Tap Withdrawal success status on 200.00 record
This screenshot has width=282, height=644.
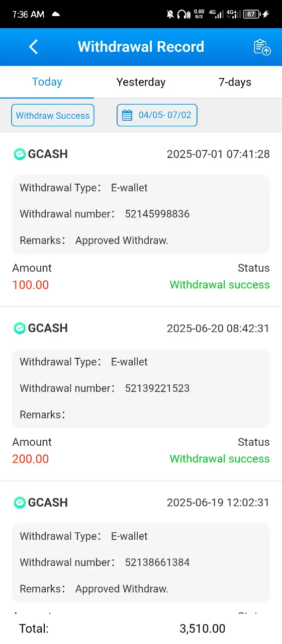(220, 459)
